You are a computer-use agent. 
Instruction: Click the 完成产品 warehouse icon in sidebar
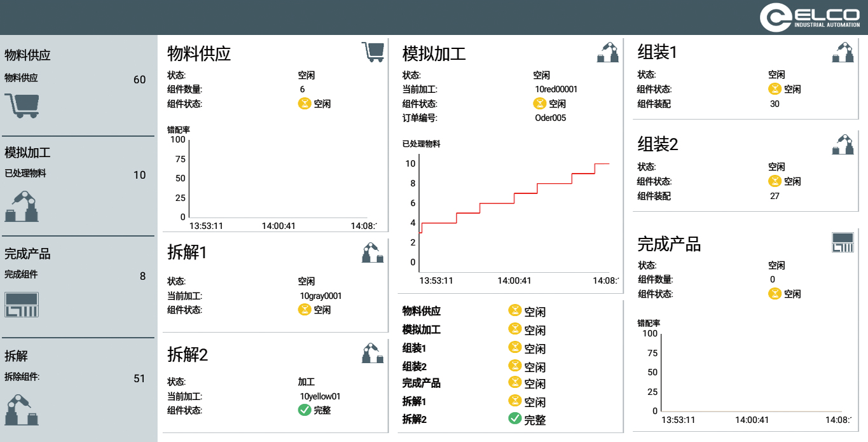pos(22,305)
